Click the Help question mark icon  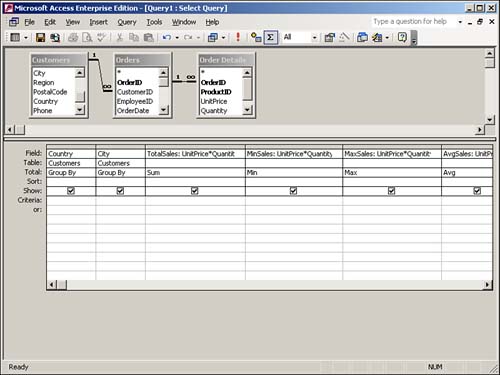[x=402, y=37]
